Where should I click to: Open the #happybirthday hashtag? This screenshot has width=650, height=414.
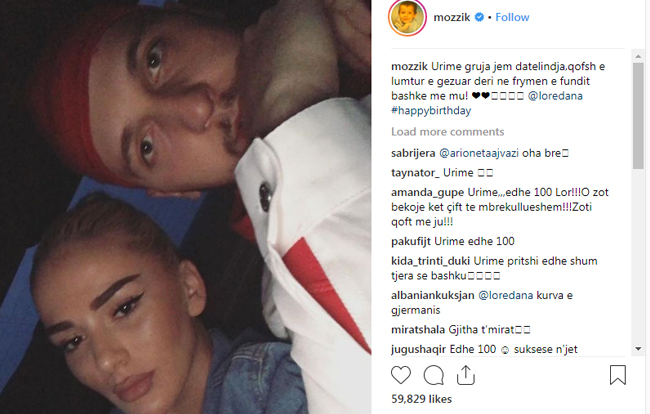click(431, 111)
